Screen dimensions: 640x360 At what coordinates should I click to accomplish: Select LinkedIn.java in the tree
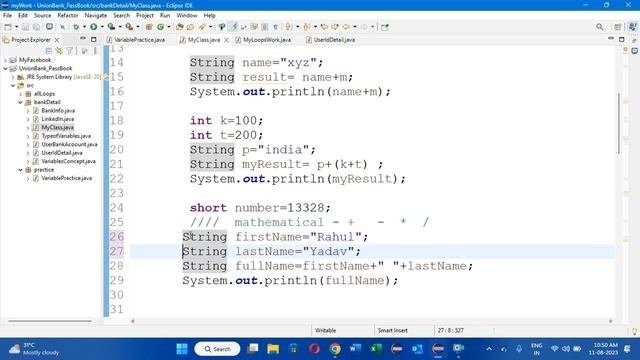[x=58, y=119]
